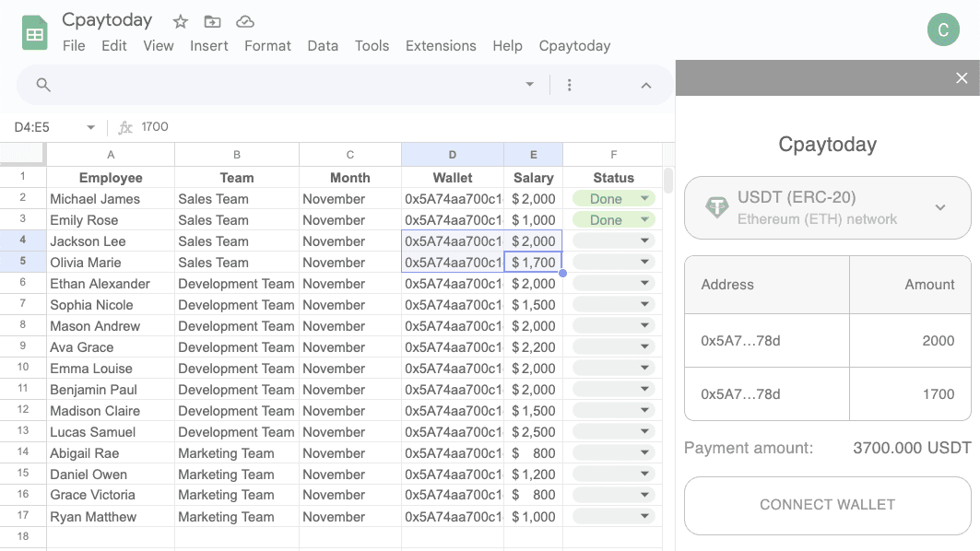
Task: Click the Employee header cell
Action: 111,178
